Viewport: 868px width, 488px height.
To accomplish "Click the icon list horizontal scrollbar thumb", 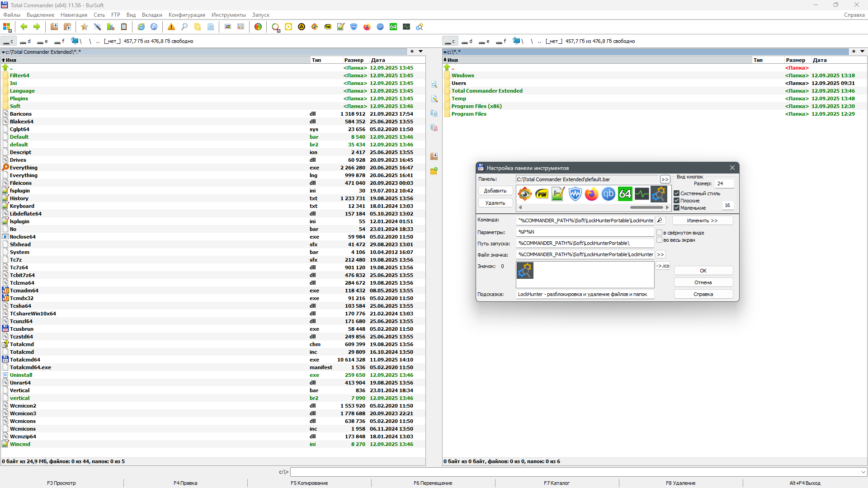I will [646, 207].
